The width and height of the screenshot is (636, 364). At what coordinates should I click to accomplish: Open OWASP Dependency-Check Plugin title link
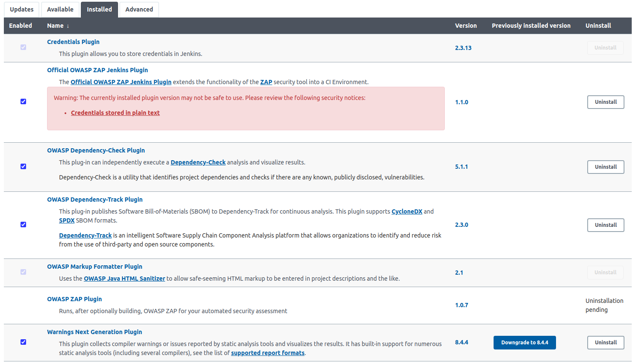[96, 150]
